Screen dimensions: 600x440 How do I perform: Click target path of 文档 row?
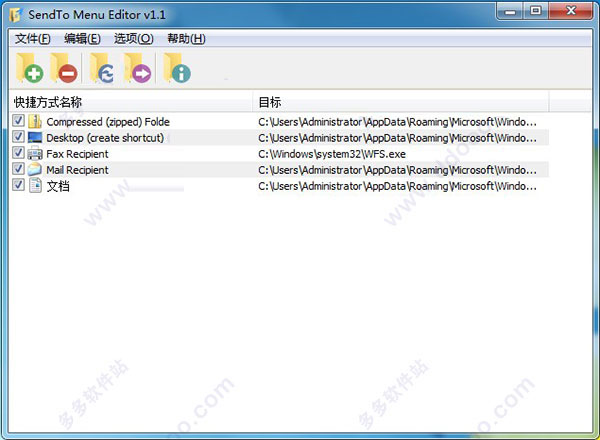pos(397,186)
